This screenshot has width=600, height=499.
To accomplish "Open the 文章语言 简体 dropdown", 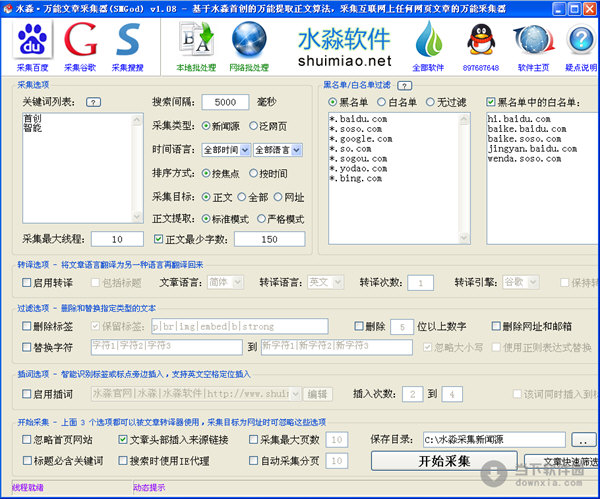I will click(225, 282).
